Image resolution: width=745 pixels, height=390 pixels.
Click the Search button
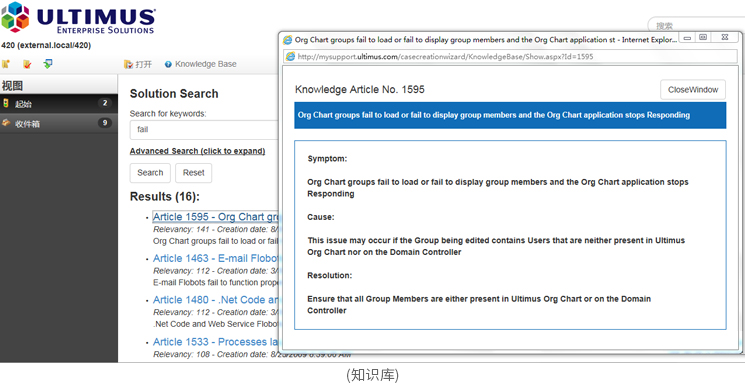[150, 173]
